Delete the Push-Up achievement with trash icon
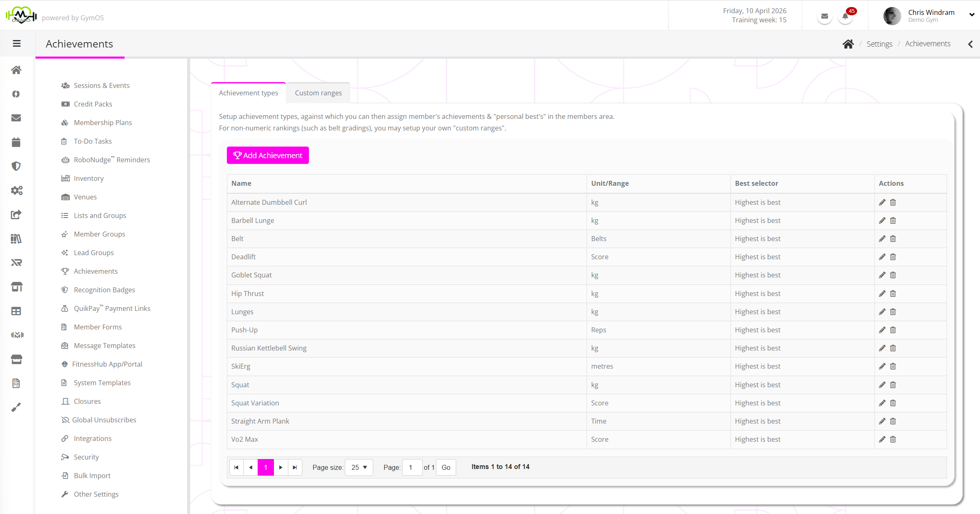The width and height of the screenshot is (980, 514). (x=893, y=330)
